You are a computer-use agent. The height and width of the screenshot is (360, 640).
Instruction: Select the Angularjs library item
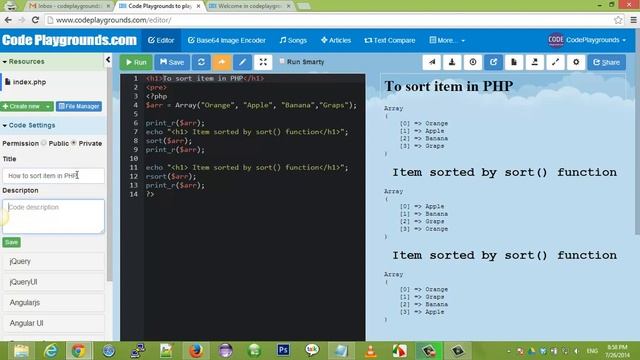pyautogui.click(x=53, y=302)
